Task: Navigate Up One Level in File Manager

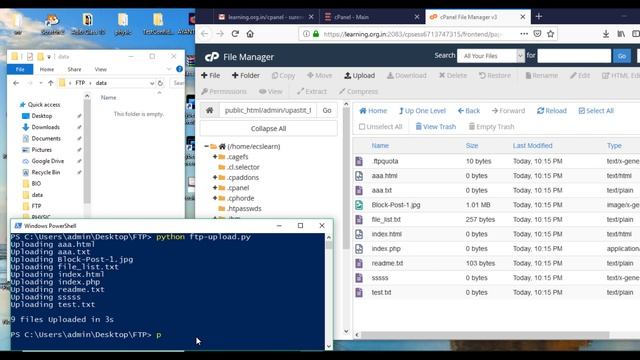Action: click(422, 111)
